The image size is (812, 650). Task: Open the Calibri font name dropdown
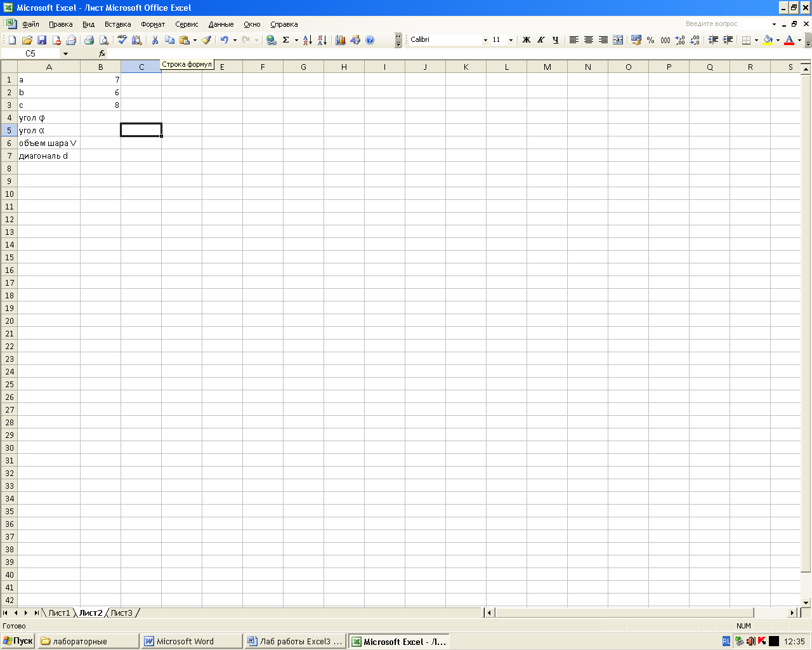pos(485,40)
